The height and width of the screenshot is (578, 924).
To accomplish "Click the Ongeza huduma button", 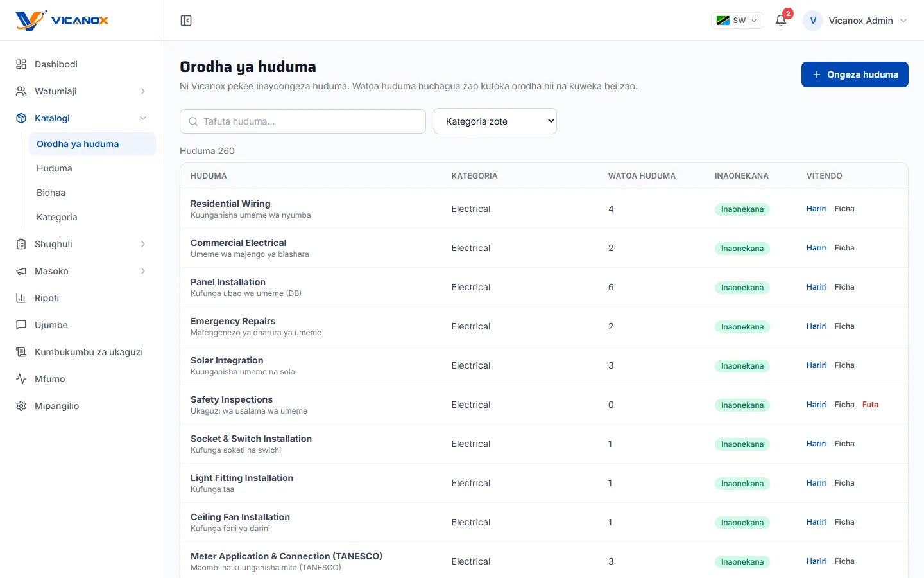I will [x=855, y=74].
